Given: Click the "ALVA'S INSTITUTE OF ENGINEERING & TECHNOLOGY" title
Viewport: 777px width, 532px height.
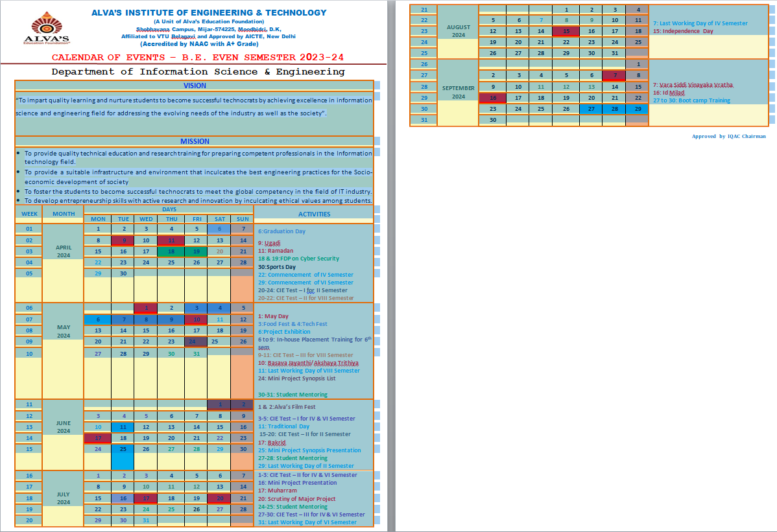Looking at the screenshot, I should (x=209, y=13).
